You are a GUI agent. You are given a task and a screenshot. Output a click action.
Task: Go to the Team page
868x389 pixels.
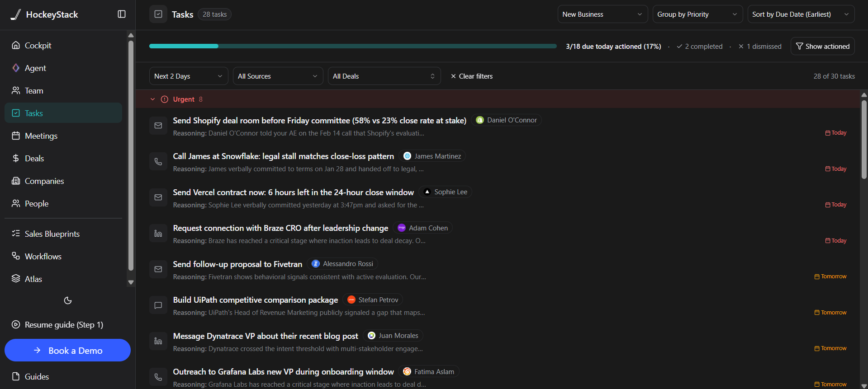[x=63, y=90]
